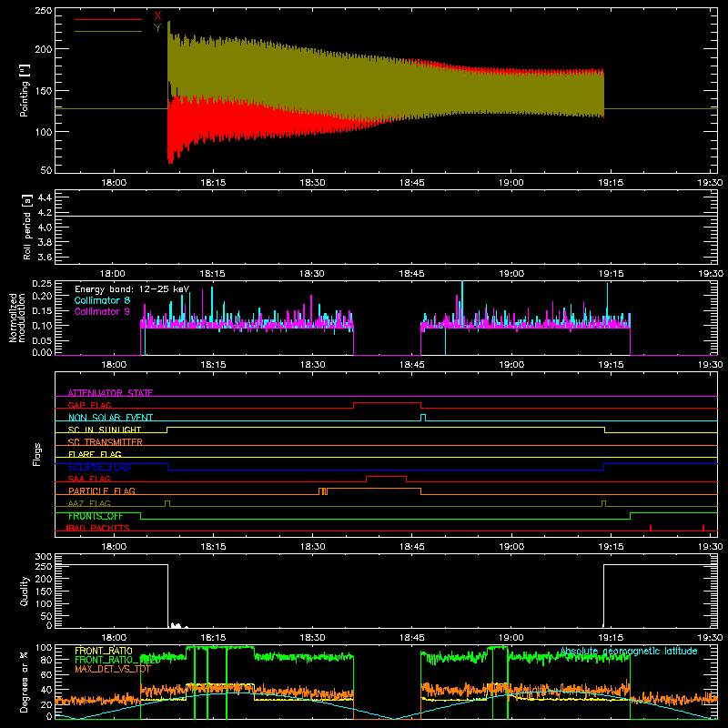This screenshot has height=728, width=728.
Task: Select the Y legend label in Pointing plot
Action: [157, 28]
